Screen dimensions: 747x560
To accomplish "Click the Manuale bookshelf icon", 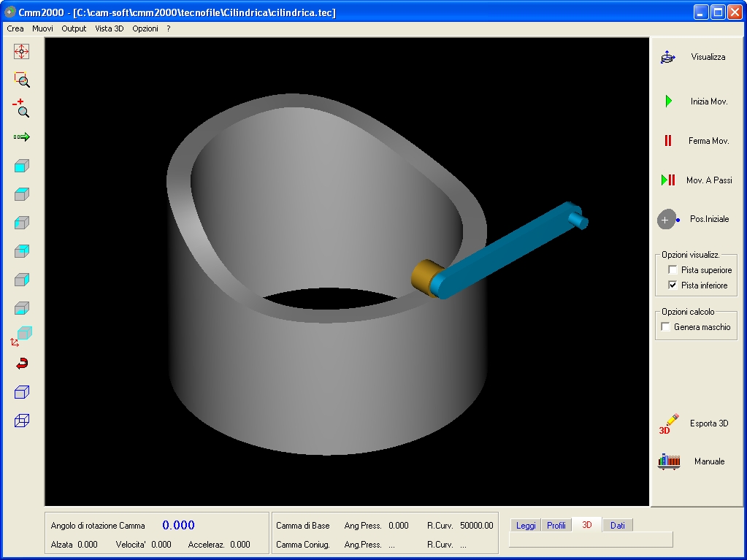I will coord(668,461).
